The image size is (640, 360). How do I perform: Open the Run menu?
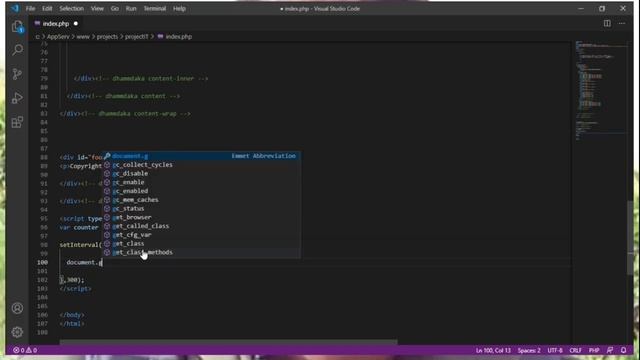(x=131, y=9)
